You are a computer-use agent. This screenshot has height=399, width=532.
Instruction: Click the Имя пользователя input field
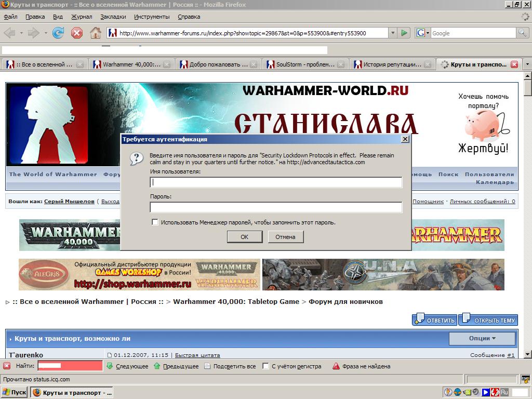tap(276, 182)
